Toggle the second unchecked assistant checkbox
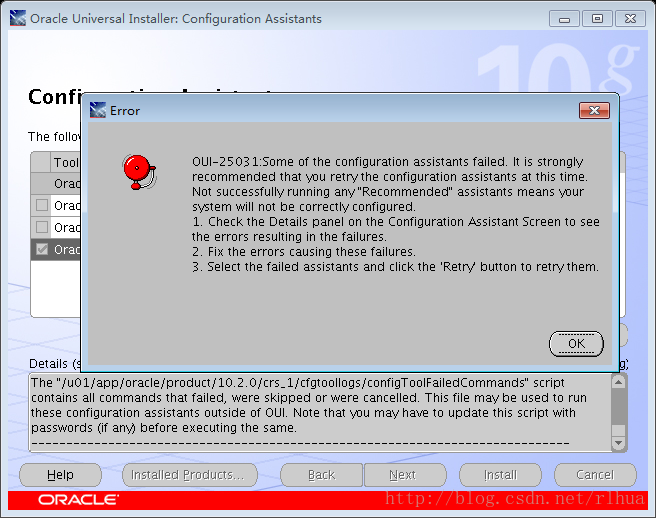Screen dimensions: 656x518 click(42, 227)
